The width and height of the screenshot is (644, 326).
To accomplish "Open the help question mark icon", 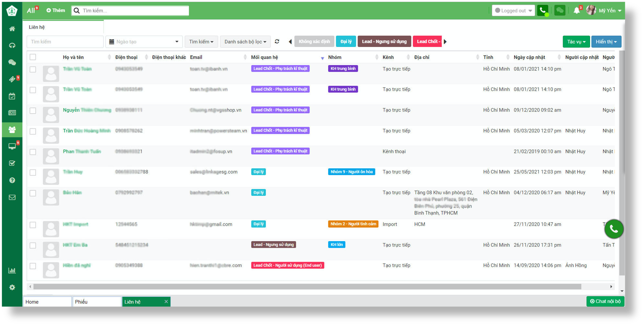I will [12, 180].
